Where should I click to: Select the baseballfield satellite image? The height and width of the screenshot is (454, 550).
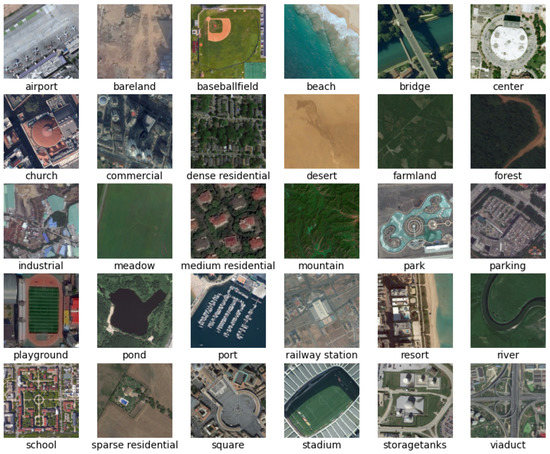coord(228,41)
